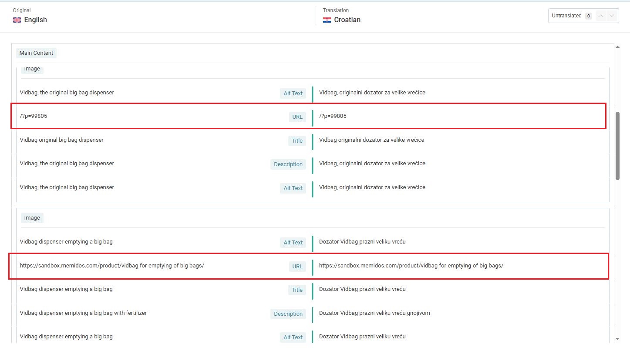Click the Croatian flag icon

tap(327, 20)
